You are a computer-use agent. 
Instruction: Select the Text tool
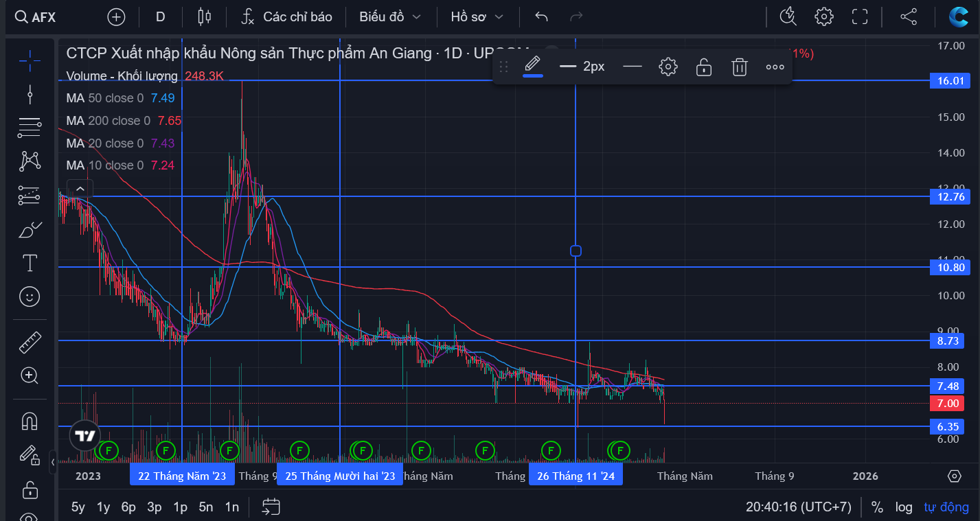(30, 263)
